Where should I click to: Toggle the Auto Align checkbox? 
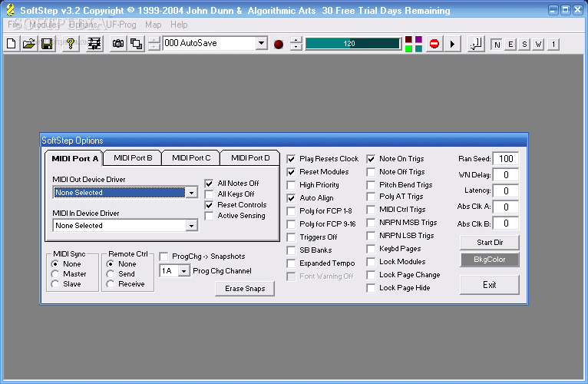291,198
